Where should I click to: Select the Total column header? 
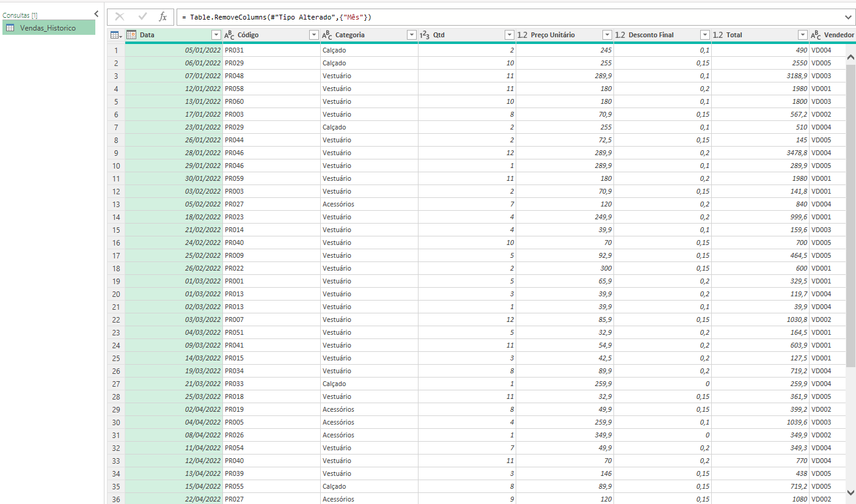(760, 35)
